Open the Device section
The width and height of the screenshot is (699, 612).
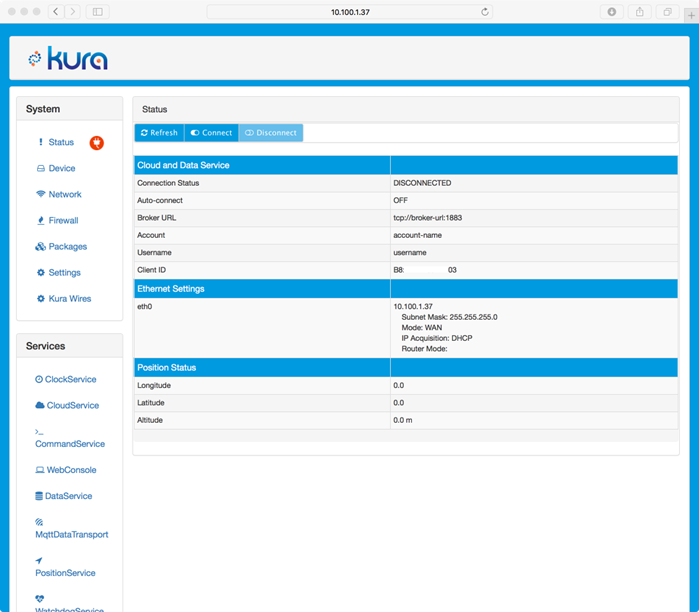point(62,168)
